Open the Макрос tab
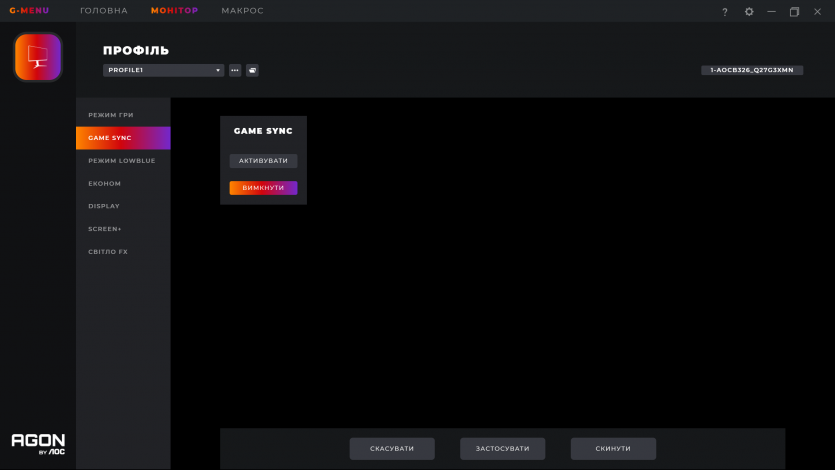 (242, 11)
